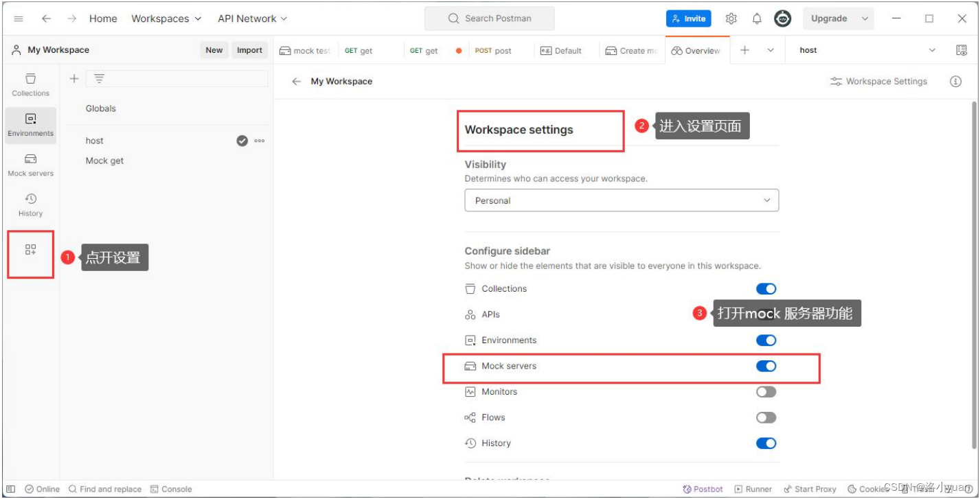980x499 pixels.
Task: Open the hamburger main menu
Action: pos(19,19)
